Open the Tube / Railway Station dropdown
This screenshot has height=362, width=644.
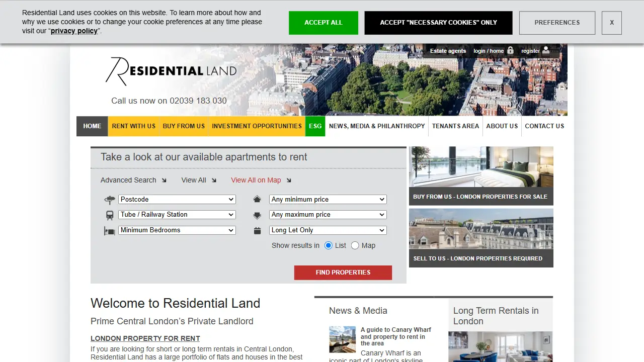coord(177,214)
